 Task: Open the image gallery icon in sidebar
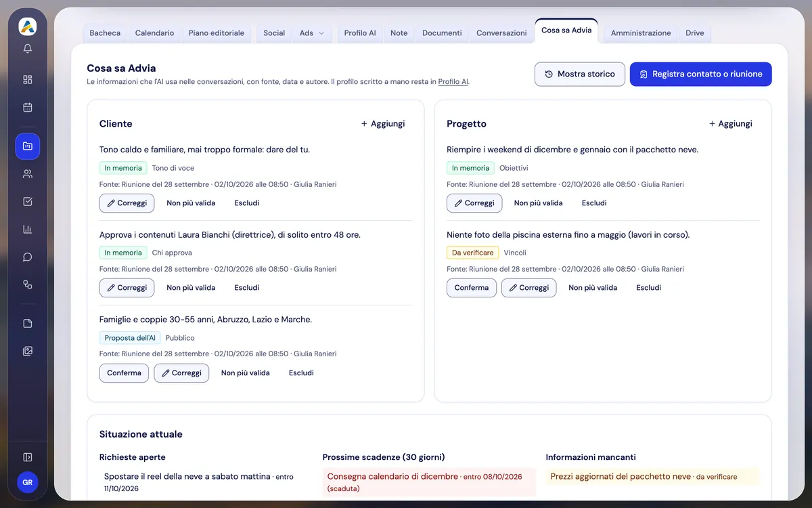point(28,351)
